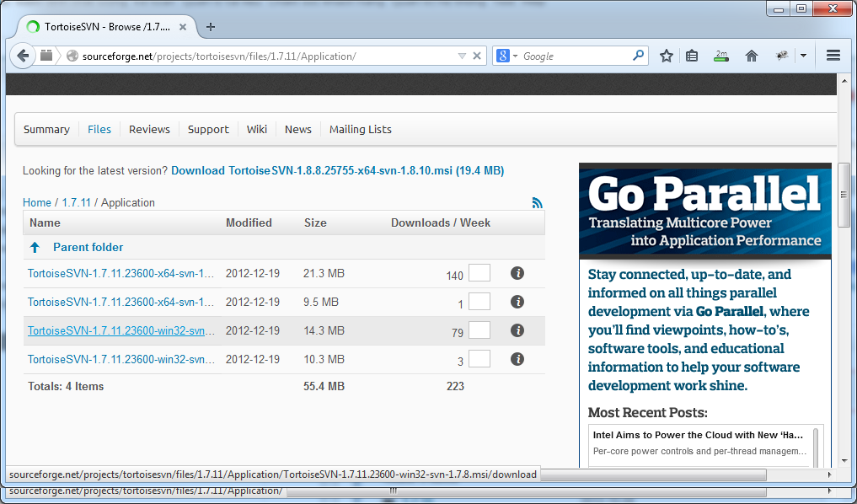857x504 pixels.
Task: Open the hamburger menu button
Action: coord(833,56)
